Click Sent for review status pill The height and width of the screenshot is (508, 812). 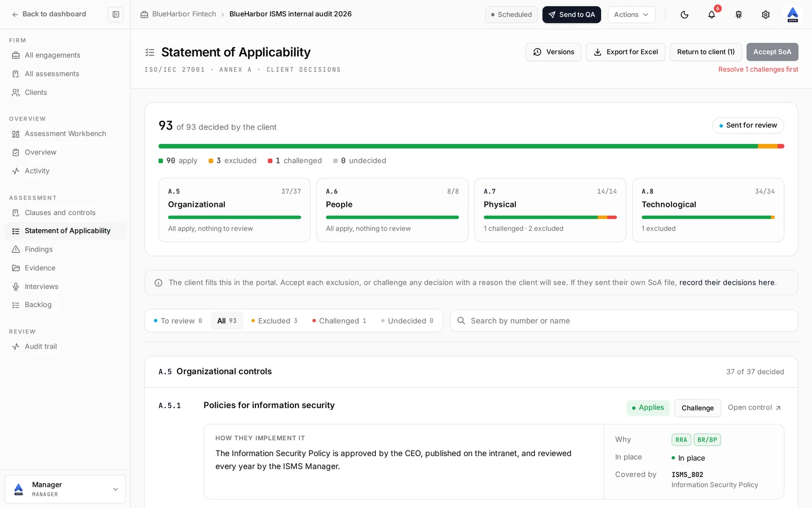(x=748, y=125)
